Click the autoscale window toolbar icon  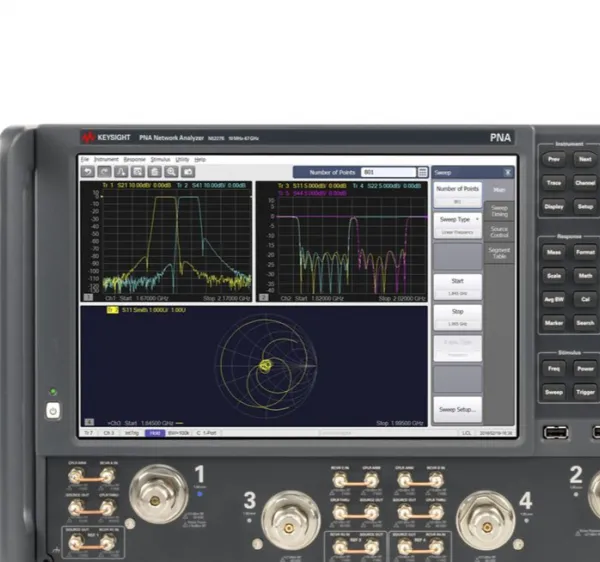[138, 172]
